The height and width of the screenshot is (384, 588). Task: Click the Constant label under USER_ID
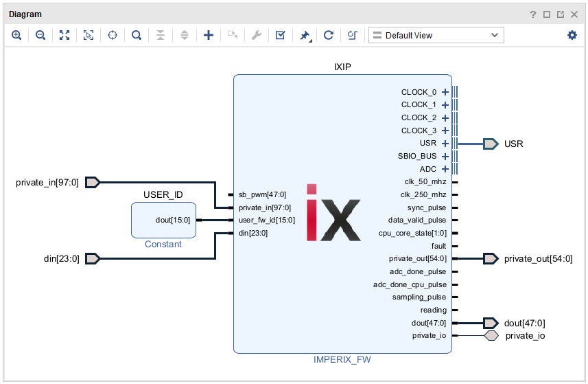(163, 244)
